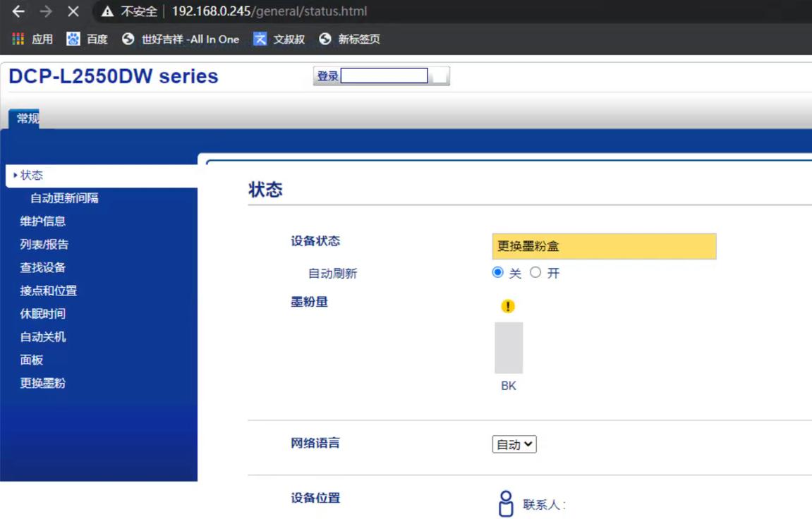Viewport: 812px width, 519px height.
Task: Enable automatic refresh by choosing 开
Action: 537,273
